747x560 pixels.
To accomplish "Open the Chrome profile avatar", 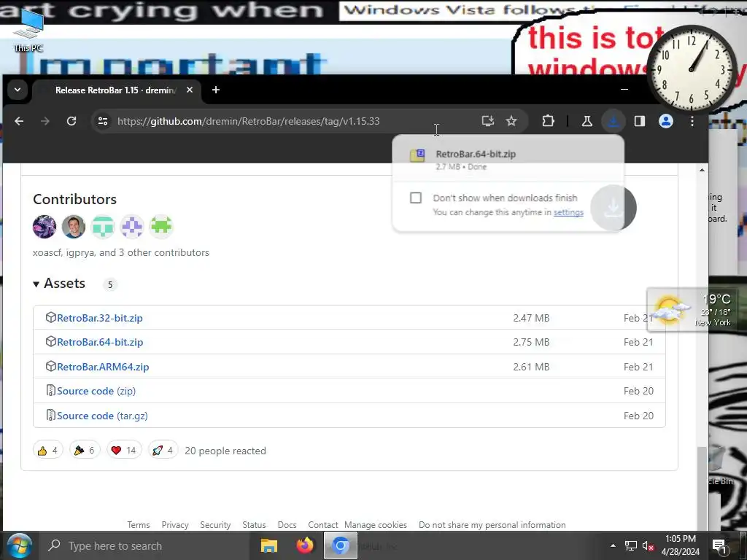I will click(x=665, y=121).
